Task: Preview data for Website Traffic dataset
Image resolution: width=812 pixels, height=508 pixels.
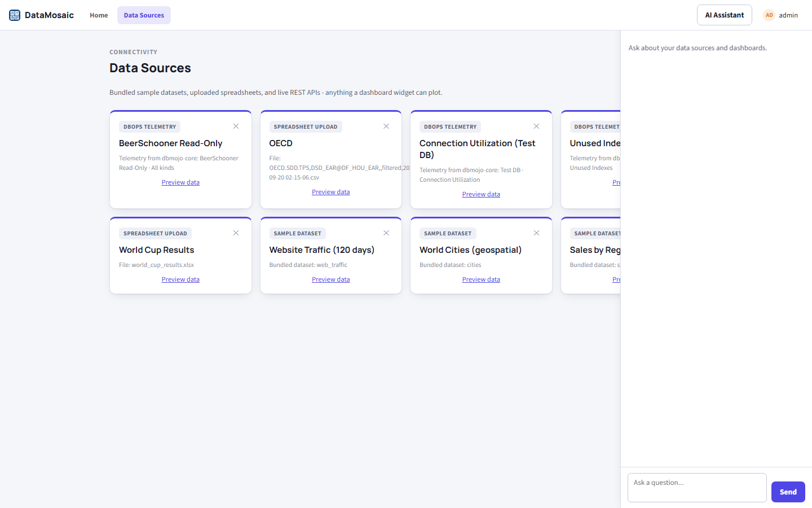Action: 331,279
